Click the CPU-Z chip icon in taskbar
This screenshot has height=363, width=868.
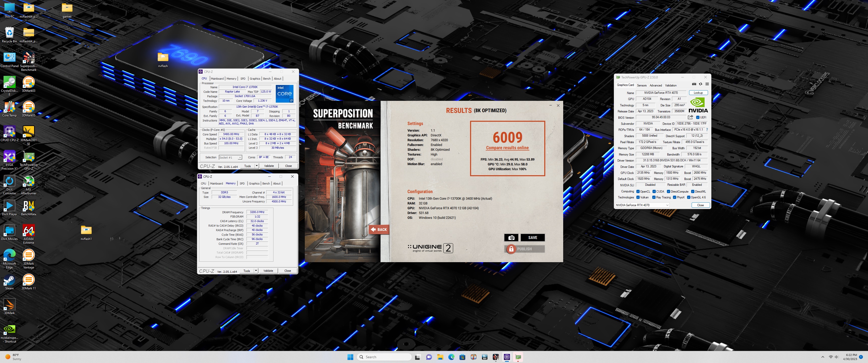click(507, 357)
